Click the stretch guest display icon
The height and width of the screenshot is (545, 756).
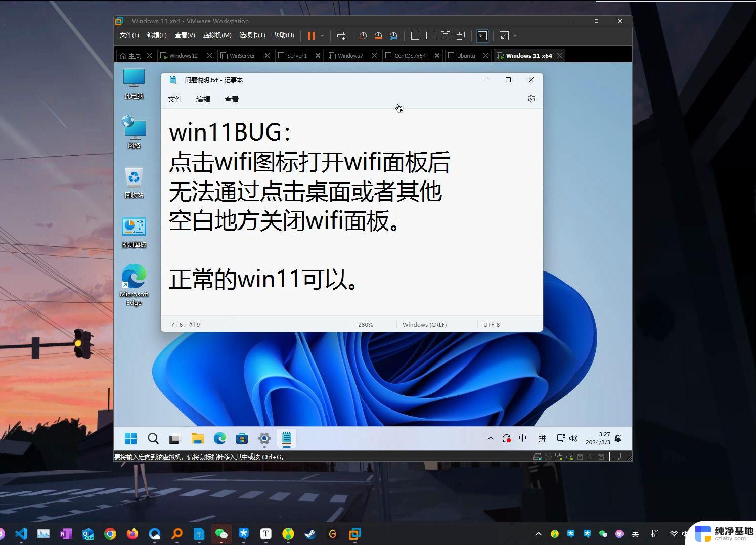504,36
